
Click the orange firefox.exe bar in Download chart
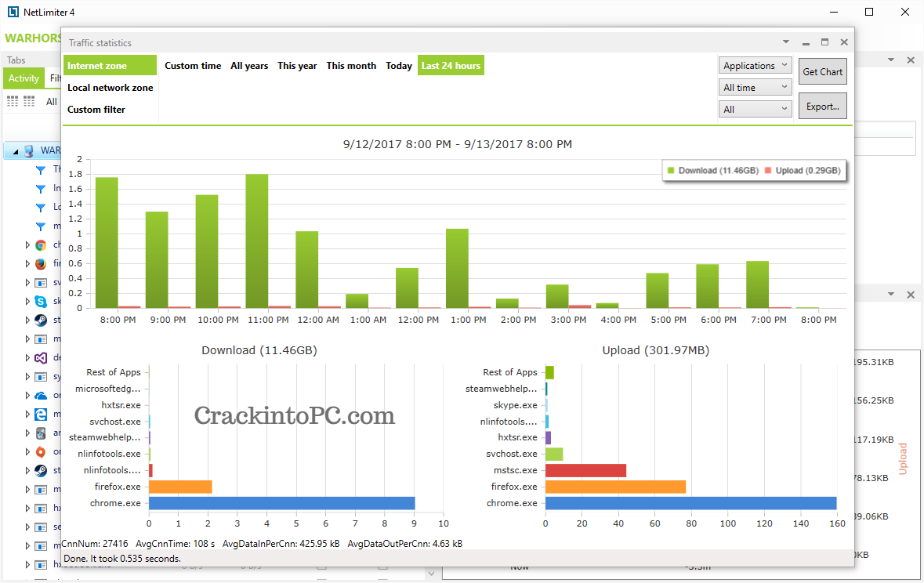tap(180, 487)
